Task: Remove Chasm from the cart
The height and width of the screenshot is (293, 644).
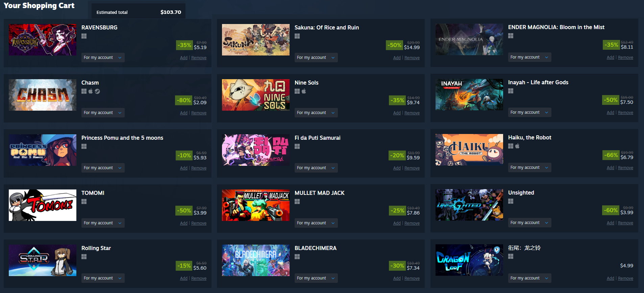Action: (x=199, y=113)
